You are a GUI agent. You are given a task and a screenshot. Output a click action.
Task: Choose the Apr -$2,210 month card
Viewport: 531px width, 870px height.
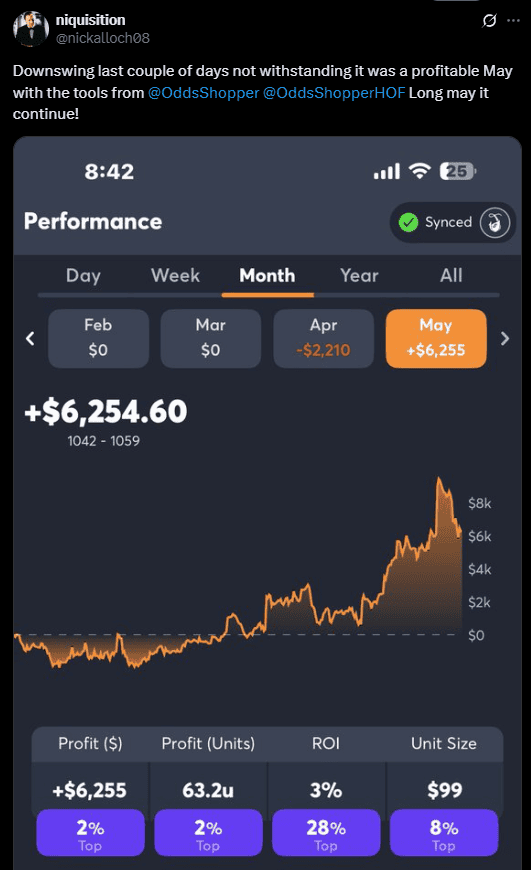coord(323,338)
